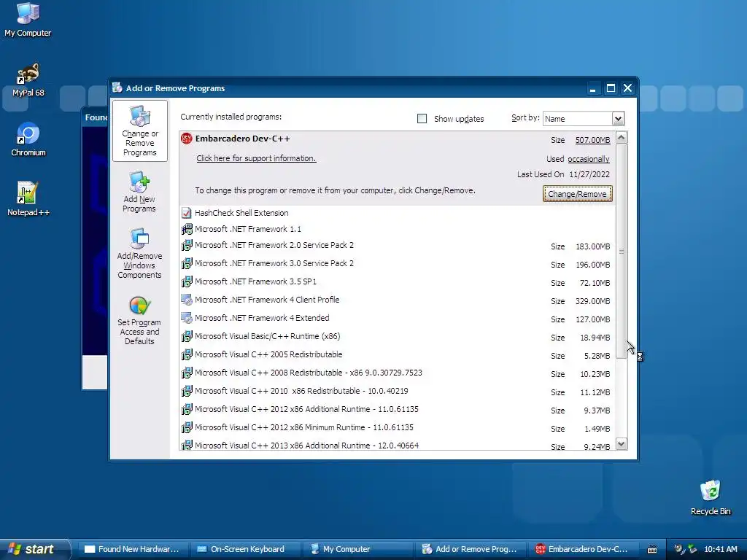Screen dimensions: 747x560
Task: Click the Change/Remove button
Action: (x=578, y=194)
